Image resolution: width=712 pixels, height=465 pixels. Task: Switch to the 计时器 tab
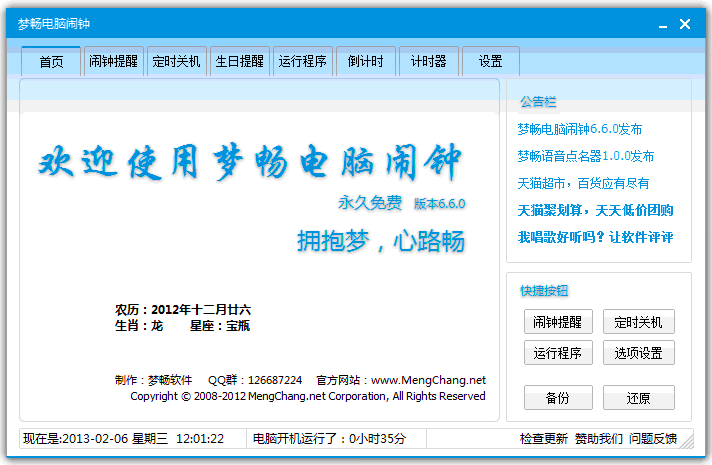pos(429,61)
